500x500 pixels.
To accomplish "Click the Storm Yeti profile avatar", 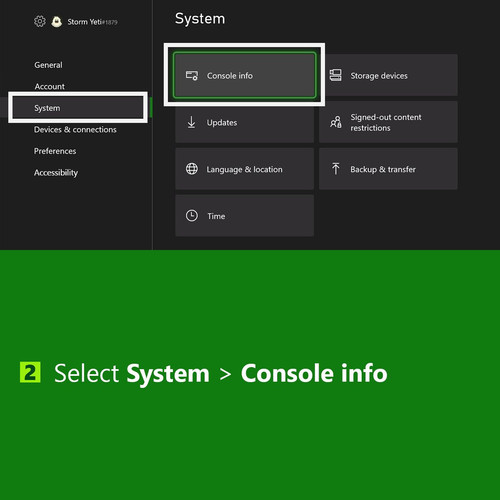I will (x=57, y=22).
